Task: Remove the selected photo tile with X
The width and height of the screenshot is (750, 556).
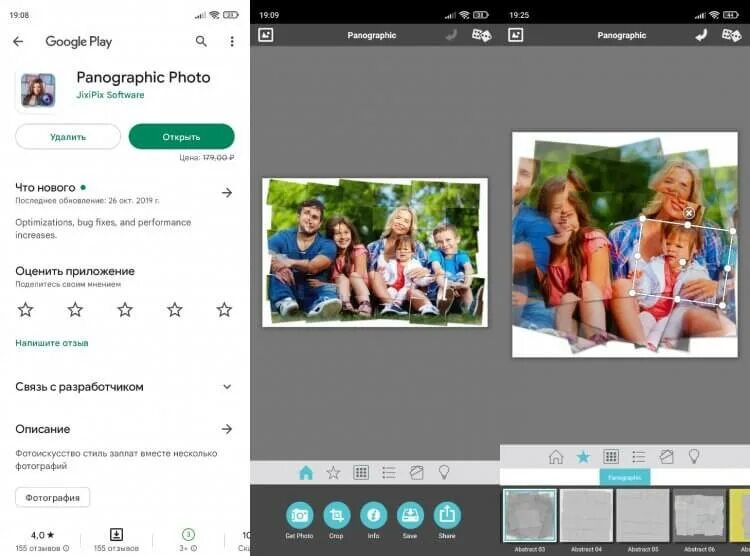Action: click(689, 213)
